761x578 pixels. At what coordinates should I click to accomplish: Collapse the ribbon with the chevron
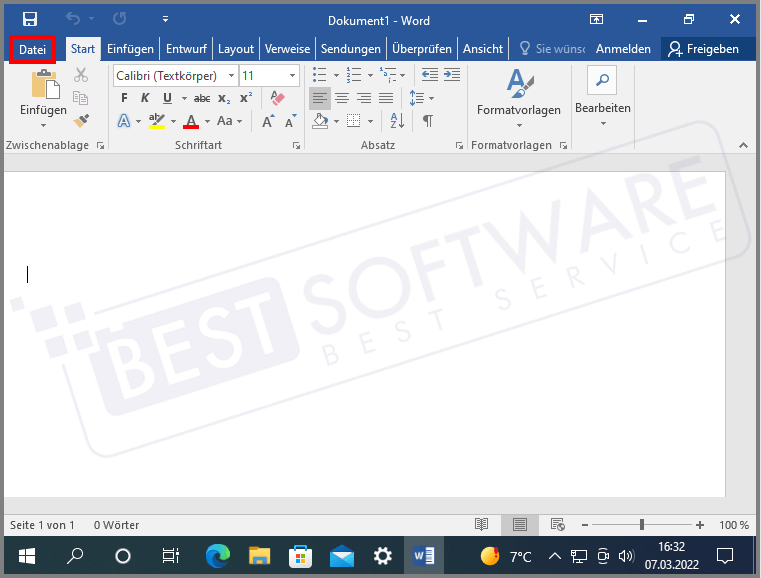pyautogui.click(x=743, y=145)
